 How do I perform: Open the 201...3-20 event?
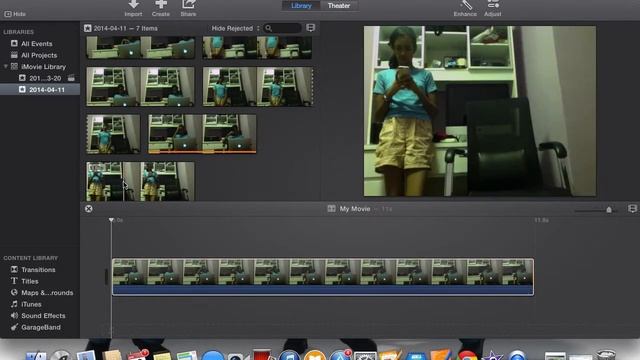pyautogui.click(x=45, y=78)
